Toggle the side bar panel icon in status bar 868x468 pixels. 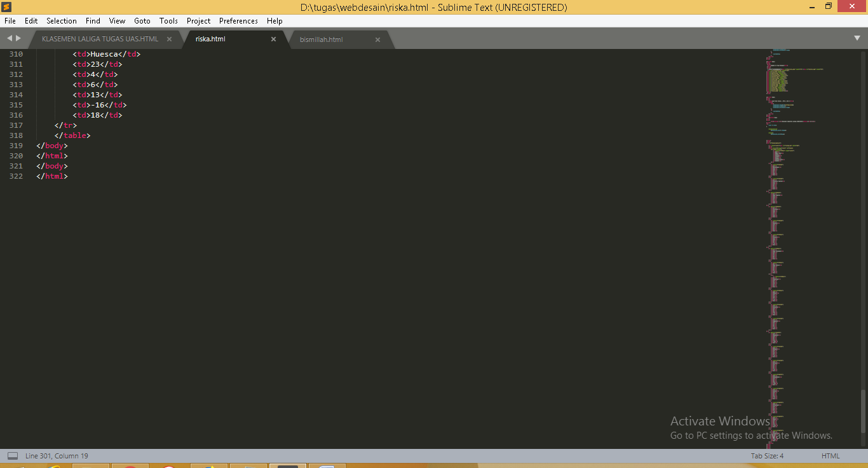tap(12, 456)
